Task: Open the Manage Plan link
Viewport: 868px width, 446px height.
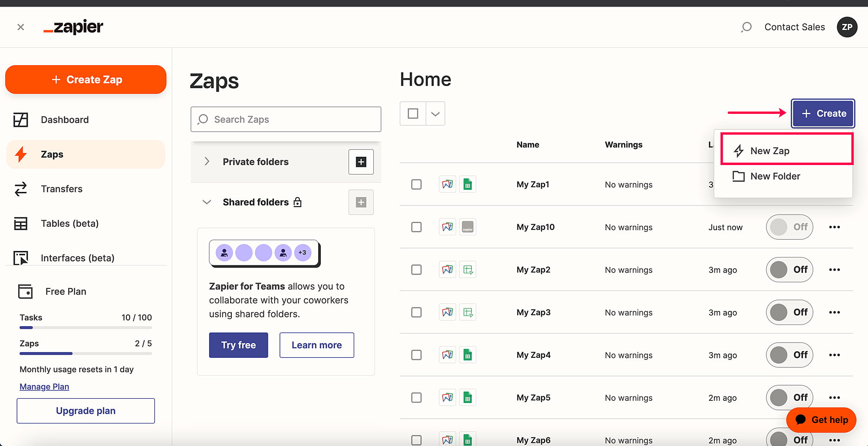Action: pos(44,387)
